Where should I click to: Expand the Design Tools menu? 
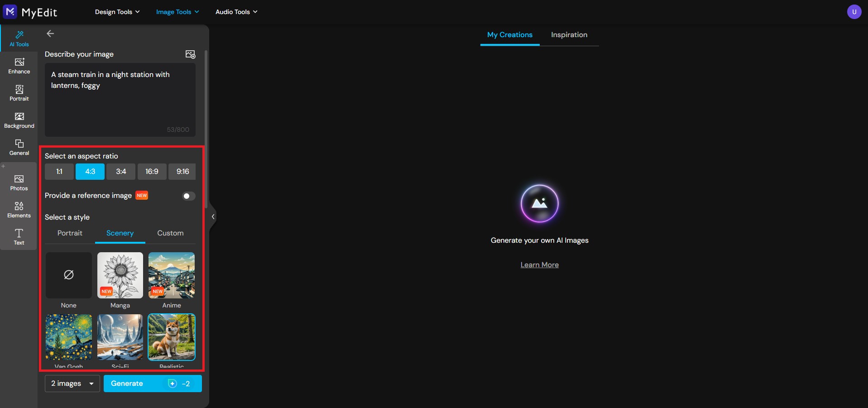tap(117, 12)
